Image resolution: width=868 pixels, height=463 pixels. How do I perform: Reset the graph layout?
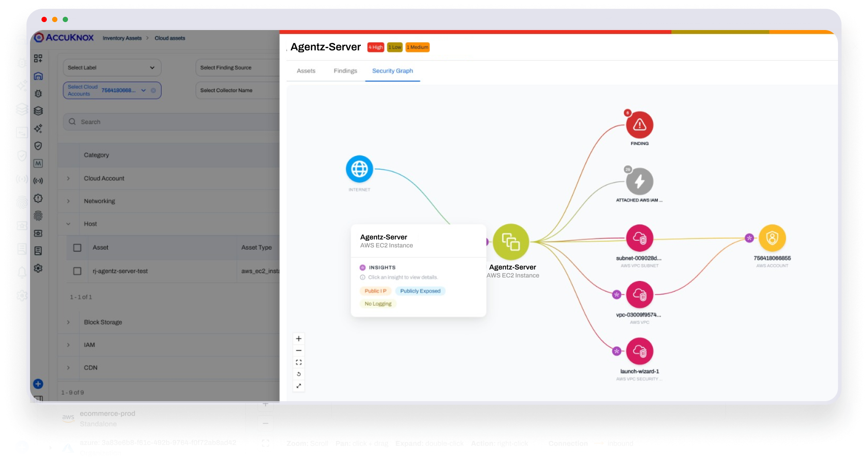pos(299,374)
